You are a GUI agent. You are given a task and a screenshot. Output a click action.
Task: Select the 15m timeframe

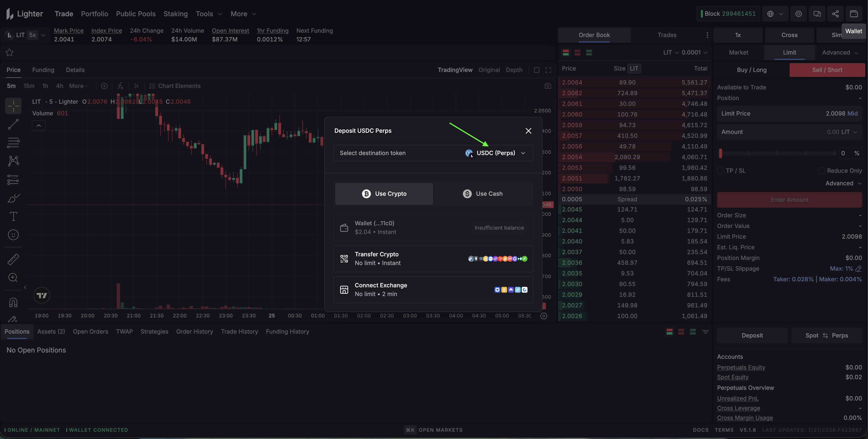[29, 86]
